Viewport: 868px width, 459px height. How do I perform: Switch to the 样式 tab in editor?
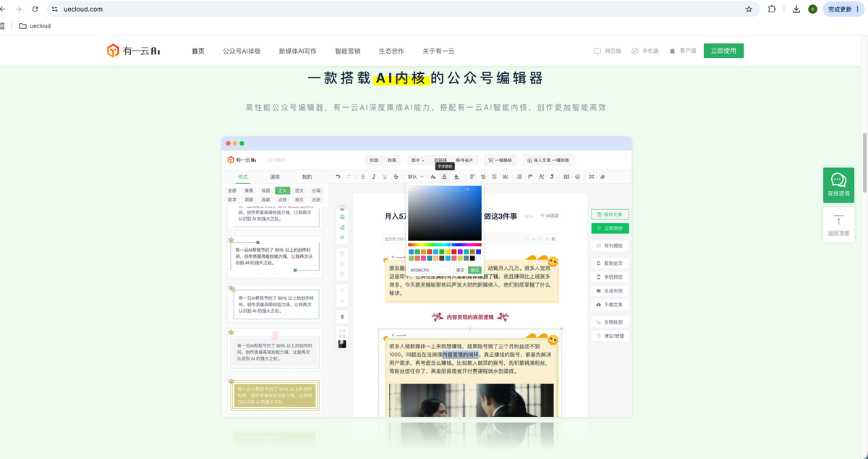(243, 177)
